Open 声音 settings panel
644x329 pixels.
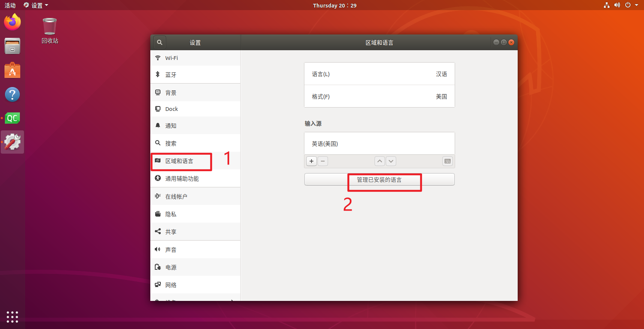point(195,250)
